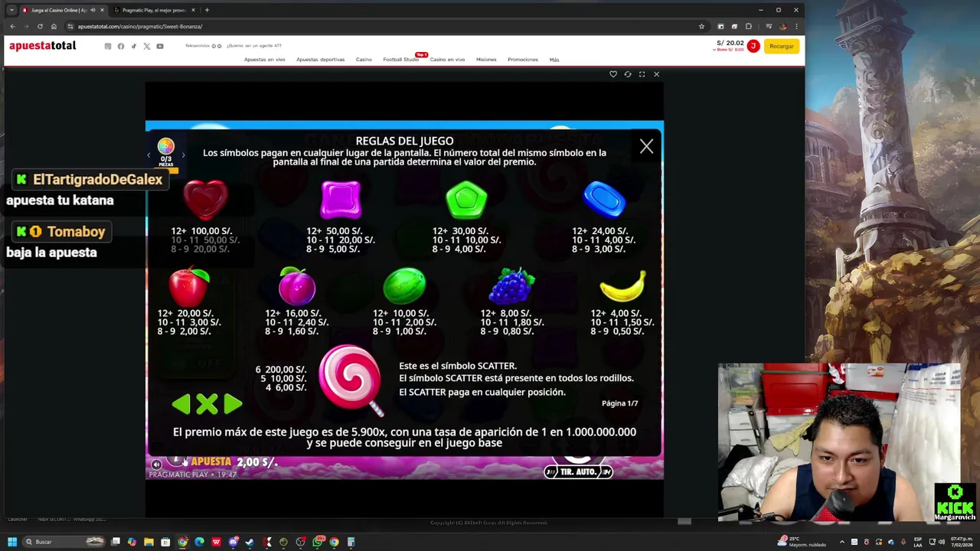Image resolution: width=980 pixels, height=551 pixels.
Task: Switch to the Pragmatic Play browser tab
Action: (x=154, y=10)
